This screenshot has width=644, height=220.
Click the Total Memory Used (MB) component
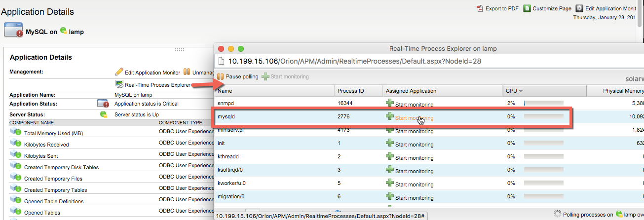click(x=53, y=133)
